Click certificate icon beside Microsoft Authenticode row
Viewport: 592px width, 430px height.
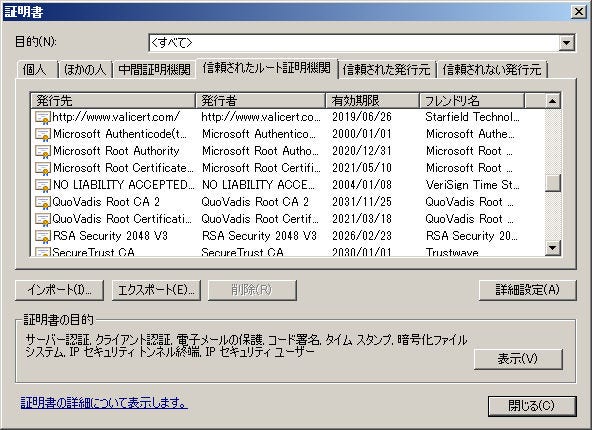(x=43, y=134)
